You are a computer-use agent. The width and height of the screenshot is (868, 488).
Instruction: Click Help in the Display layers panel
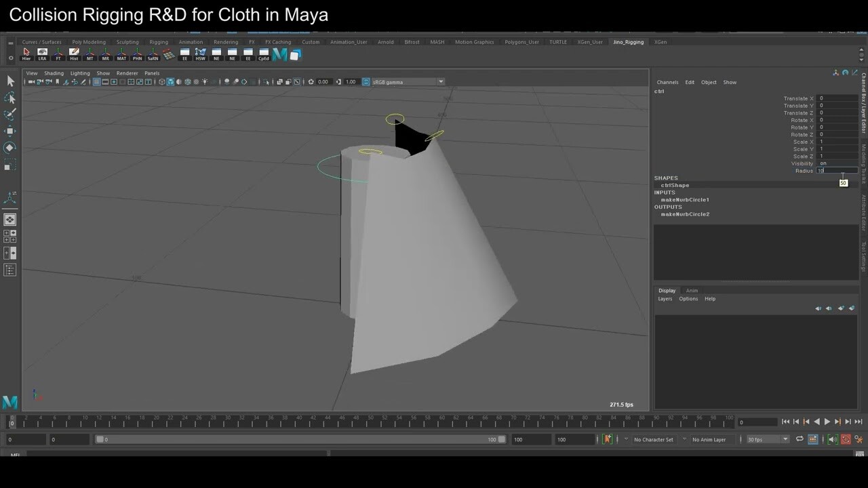pyautogui.click(x=709, y=298)
